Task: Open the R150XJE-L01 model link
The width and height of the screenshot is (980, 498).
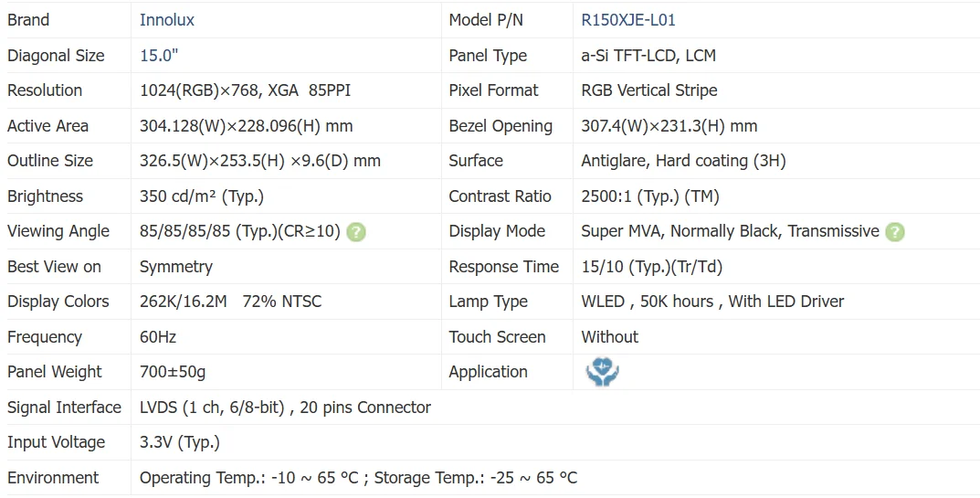Action: pyautogui.click(x=628, y=20)
